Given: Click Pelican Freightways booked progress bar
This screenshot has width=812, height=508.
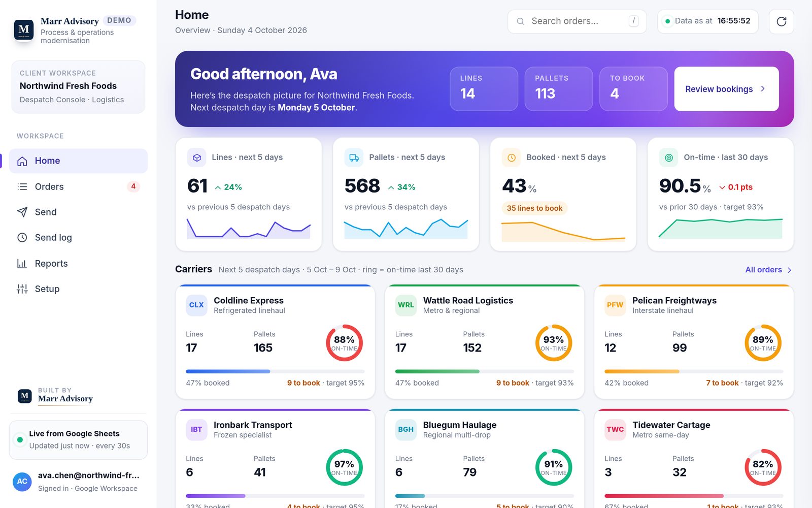Looking at the screenshot, I should [x=694, y=371].
